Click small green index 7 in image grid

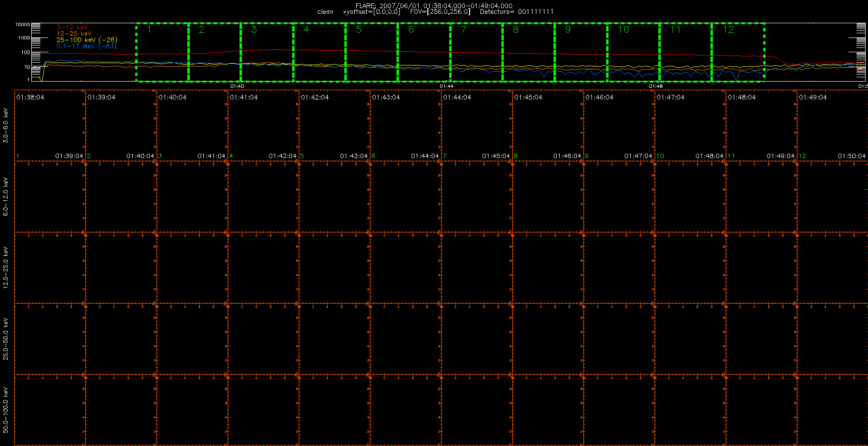point(444,156)
